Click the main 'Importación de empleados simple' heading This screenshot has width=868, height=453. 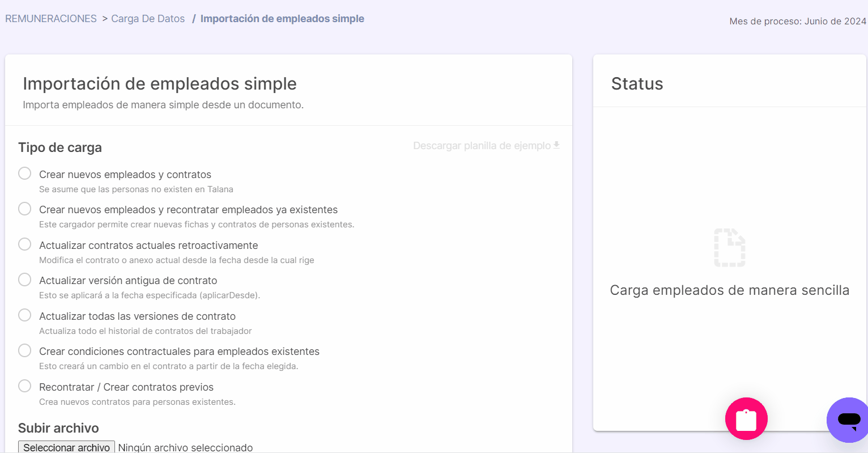160,84
